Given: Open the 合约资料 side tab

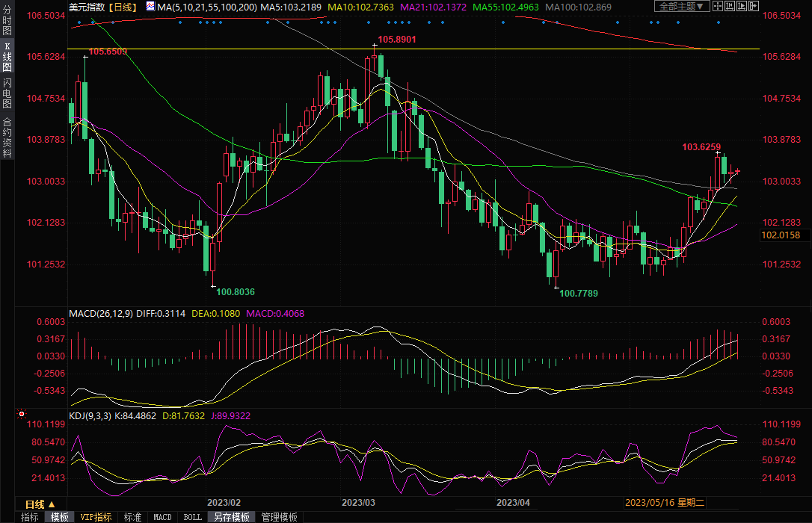Looking at the screenshot, I should point(7,137).
